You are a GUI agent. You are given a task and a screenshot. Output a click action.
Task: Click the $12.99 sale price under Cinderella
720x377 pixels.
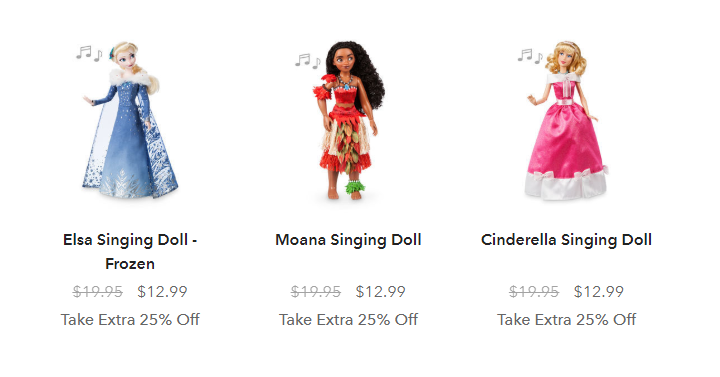point(599,292)
